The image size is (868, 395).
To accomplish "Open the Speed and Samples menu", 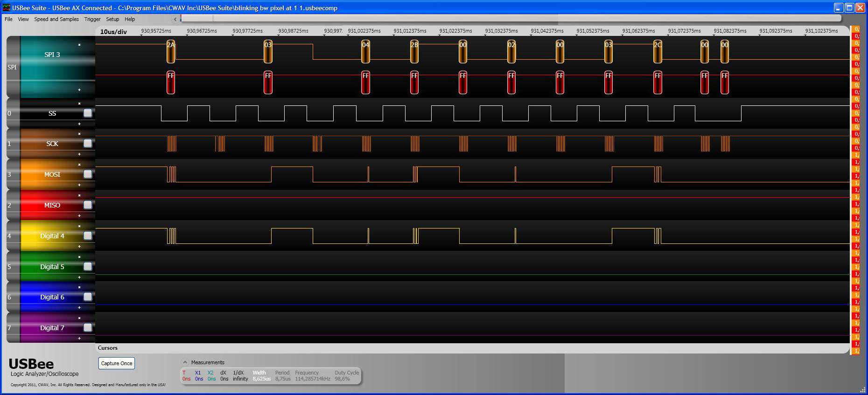I will pyautogui.click(x=56, y=19).
